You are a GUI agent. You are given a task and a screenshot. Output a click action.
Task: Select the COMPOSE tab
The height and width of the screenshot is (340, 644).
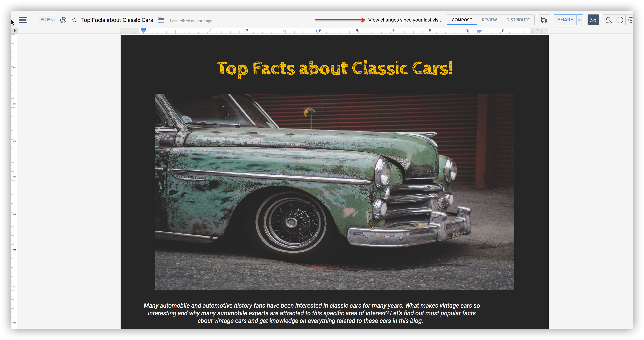[462, 20]
